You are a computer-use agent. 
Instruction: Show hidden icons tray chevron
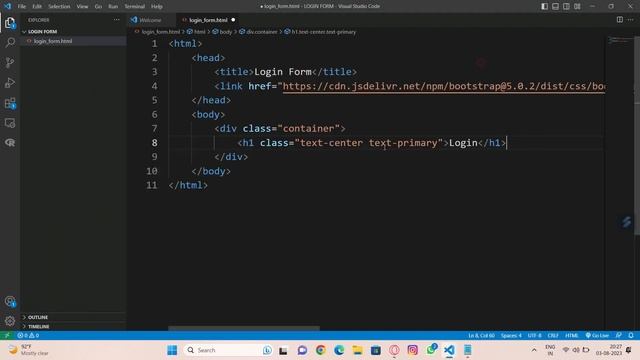tap(534, 350)
